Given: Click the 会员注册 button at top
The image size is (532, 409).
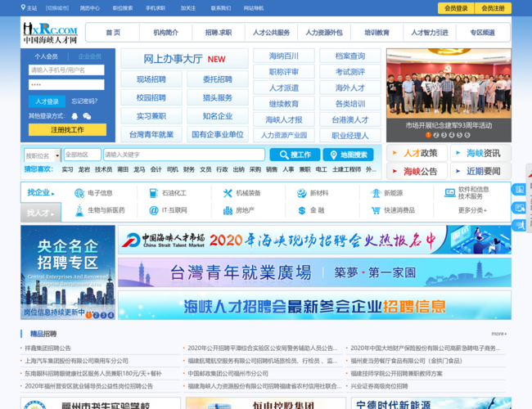Looking at the screenshot, I should pyautogui.click(x=493, y=8).
